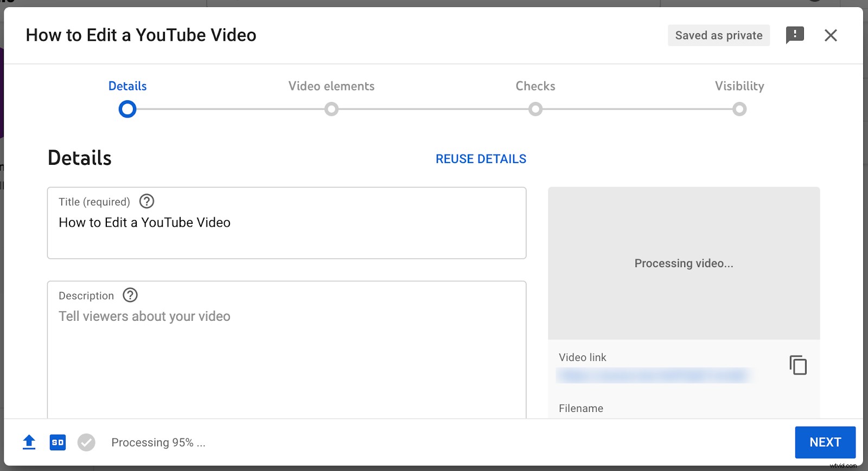
Task: Click into the Title input field
Action: (x=286, y=223)
